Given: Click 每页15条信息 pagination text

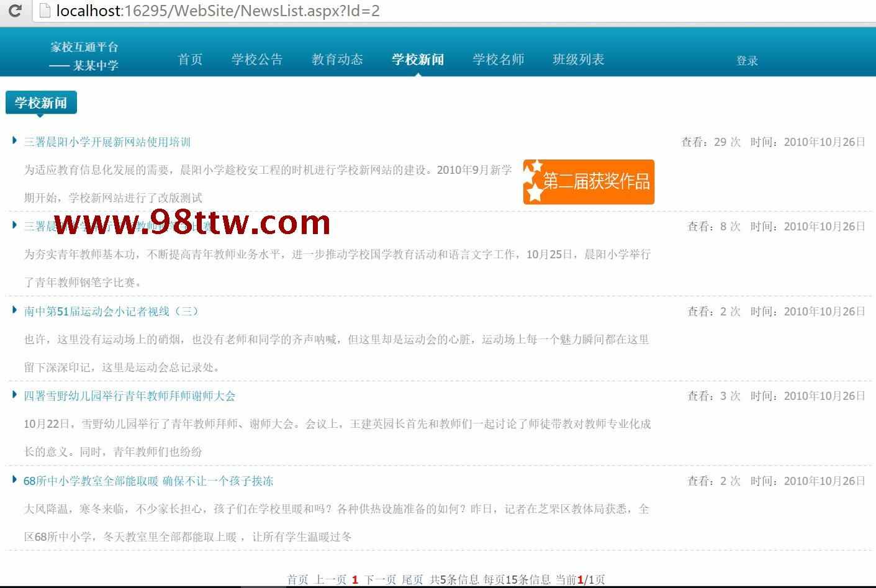Looking at the screenshot, I should pos(517,579).
